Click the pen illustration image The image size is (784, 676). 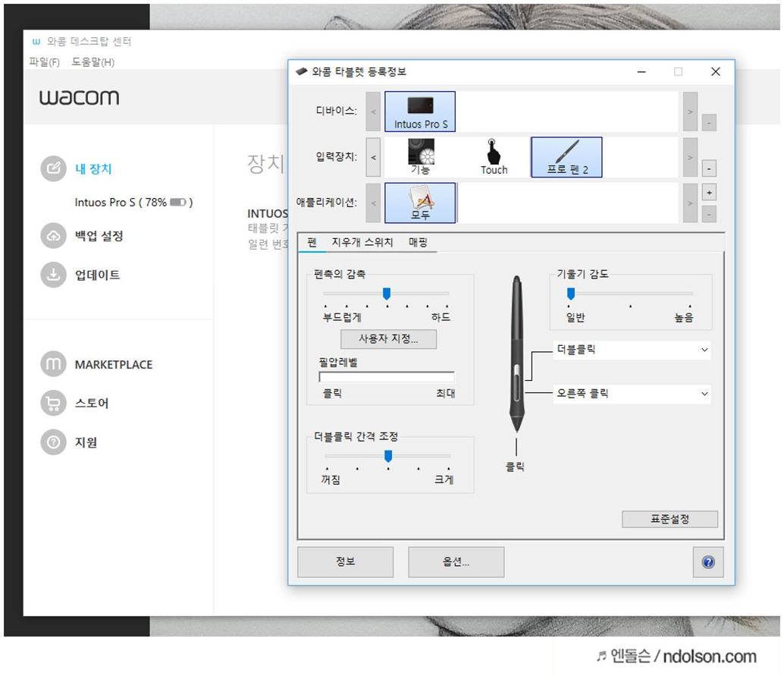click(x=516, y=354)
